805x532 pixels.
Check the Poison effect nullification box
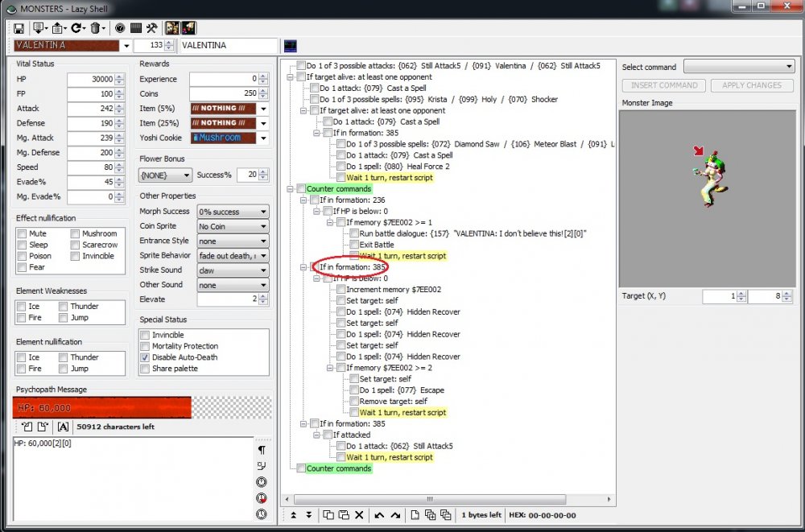pyautogui.click(x=22, y=256)
